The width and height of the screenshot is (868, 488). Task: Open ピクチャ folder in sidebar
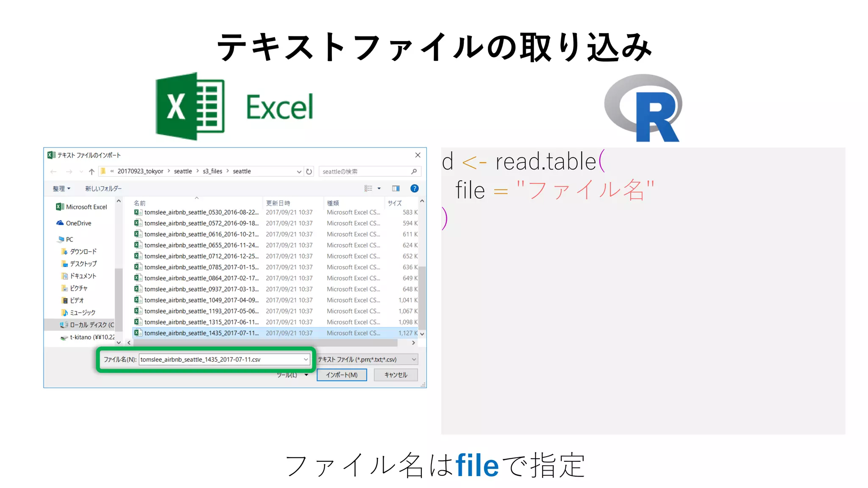[75, 288]
